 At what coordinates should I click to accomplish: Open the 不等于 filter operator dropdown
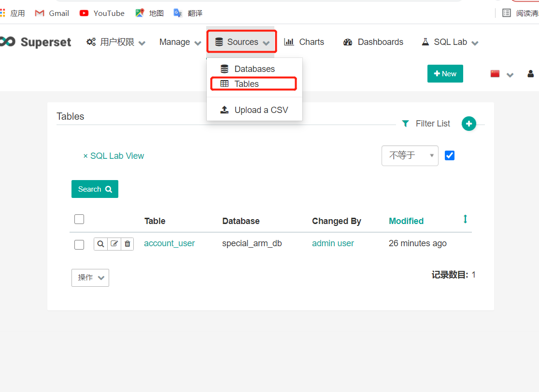click(x=410, y=155)
